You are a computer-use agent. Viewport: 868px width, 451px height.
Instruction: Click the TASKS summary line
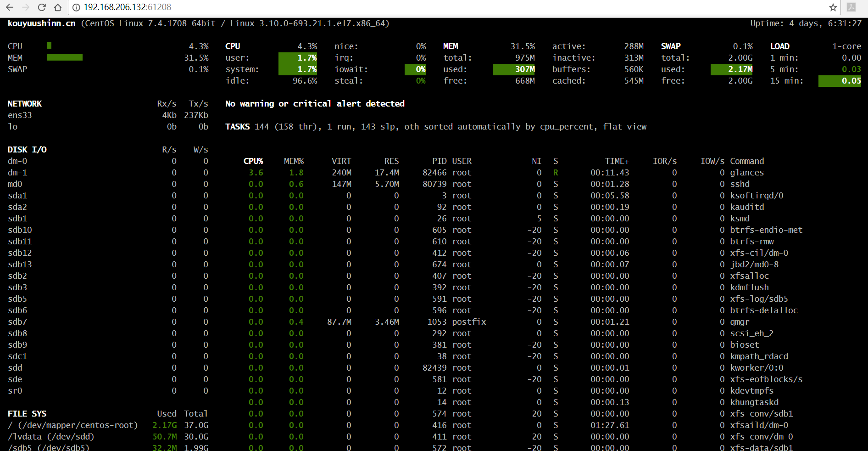click(436, 127)
